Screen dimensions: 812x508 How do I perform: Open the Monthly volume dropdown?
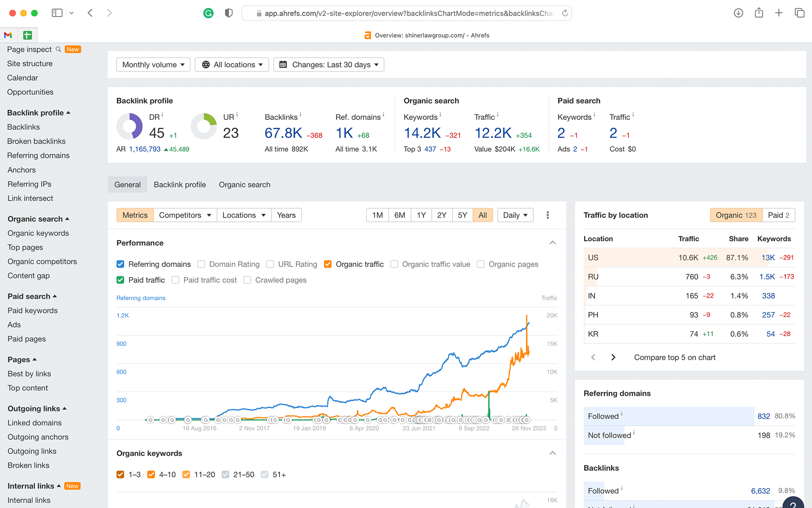tap(153, 64)
